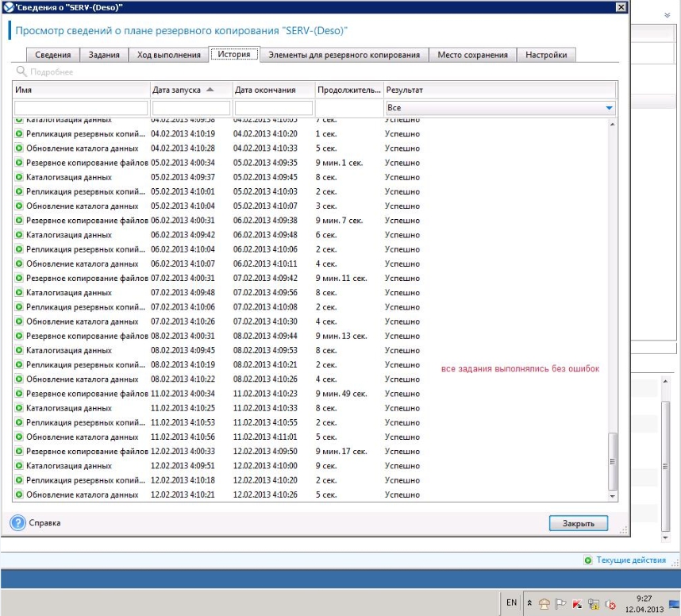Sort by Имя column header
This screenshot has height=616, width=681.
coord(81,90)
